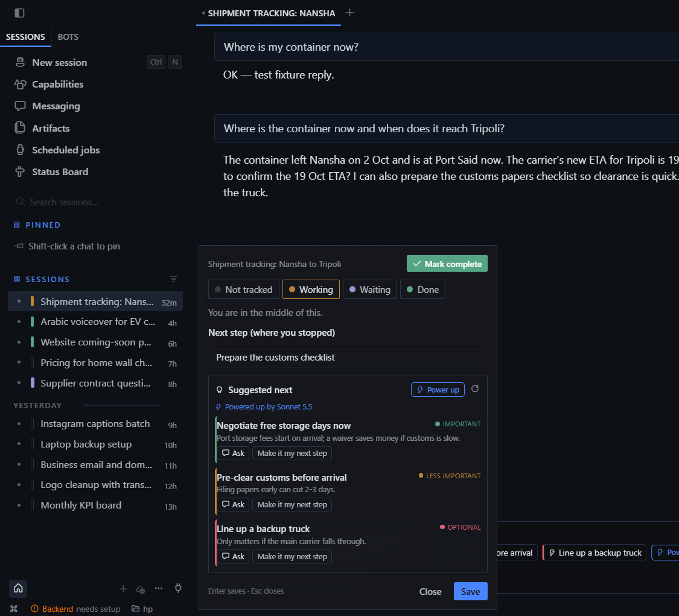Refresh the Suggested next list
This screenshot has height=616, width=679.
(475, 389)
